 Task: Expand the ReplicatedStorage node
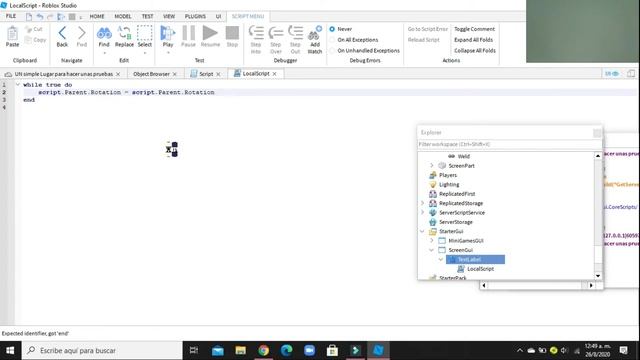[x=422, y=203]
